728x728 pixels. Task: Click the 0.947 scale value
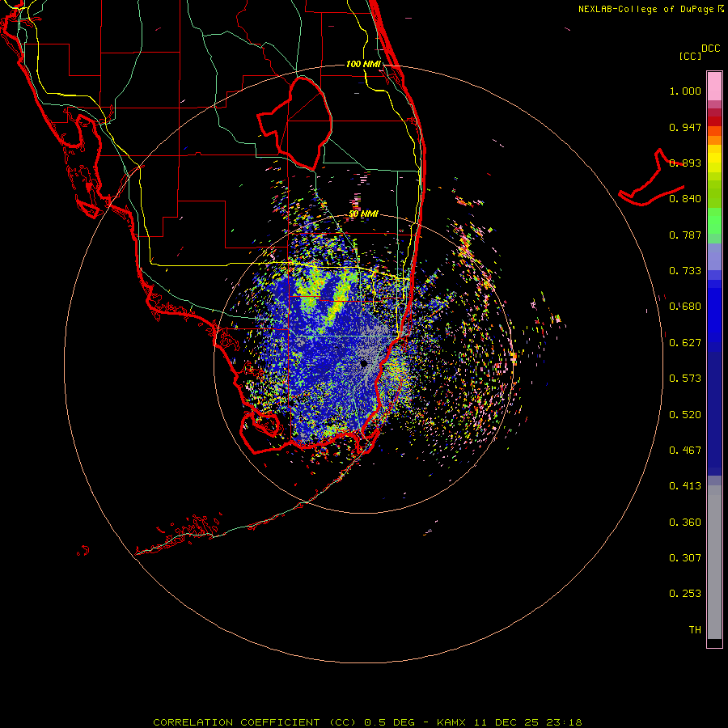tap(685, 127)
